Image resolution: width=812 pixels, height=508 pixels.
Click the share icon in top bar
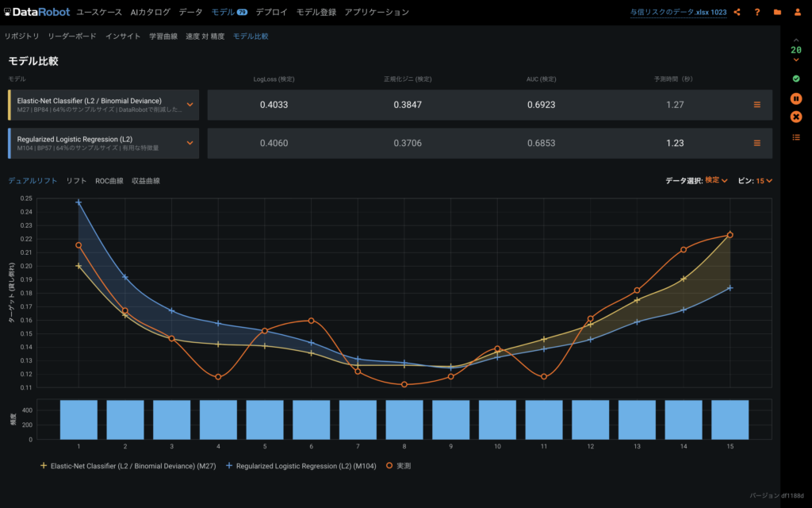click(737, 13)
